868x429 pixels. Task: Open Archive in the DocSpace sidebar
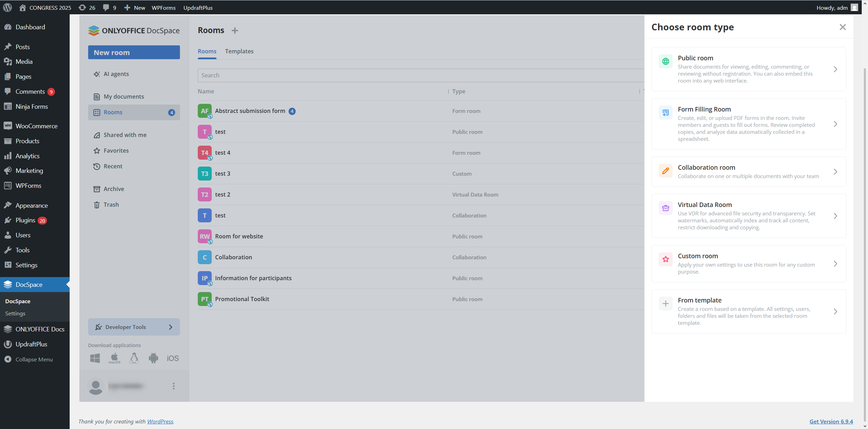pos(114,189)
